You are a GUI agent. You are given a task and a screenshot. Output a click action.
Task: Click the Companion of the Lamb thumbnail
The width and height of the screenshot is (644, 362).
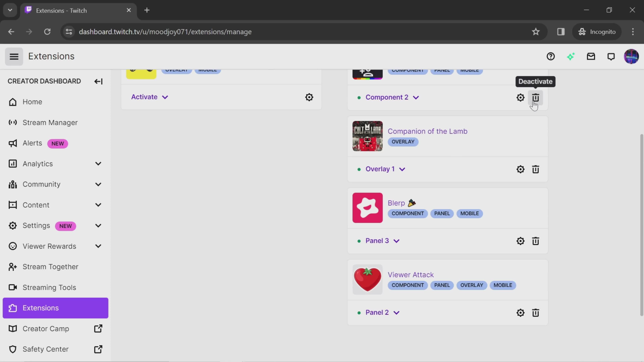(368, 136)
